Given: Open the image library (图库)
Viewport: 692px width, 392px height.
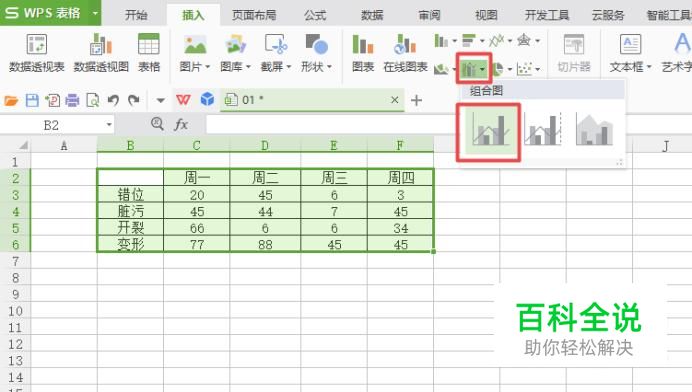Looking at the screenshot, I should tap(235, 53).
